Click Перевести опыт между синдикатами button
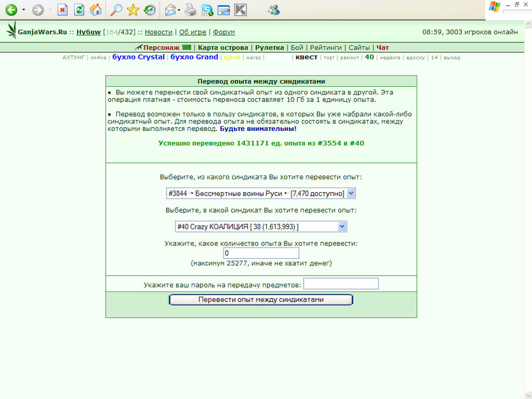The height and width of the screenshot is (399, 532). (x=261, y=300)
